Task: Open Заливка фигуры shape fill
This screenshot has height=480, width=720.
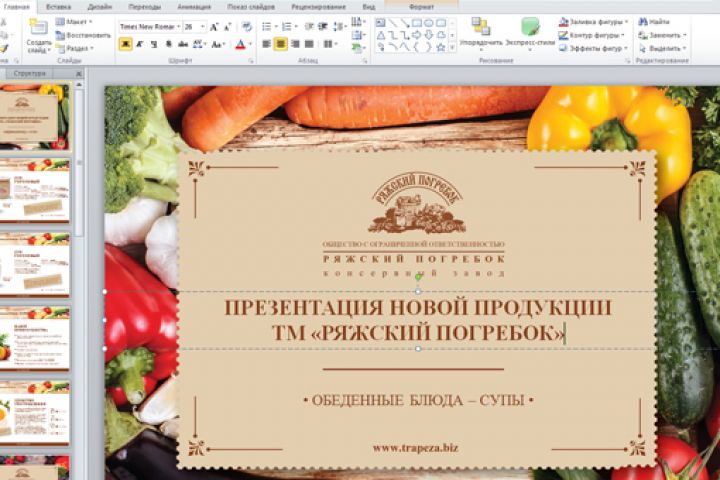Action: pos(593,22)
